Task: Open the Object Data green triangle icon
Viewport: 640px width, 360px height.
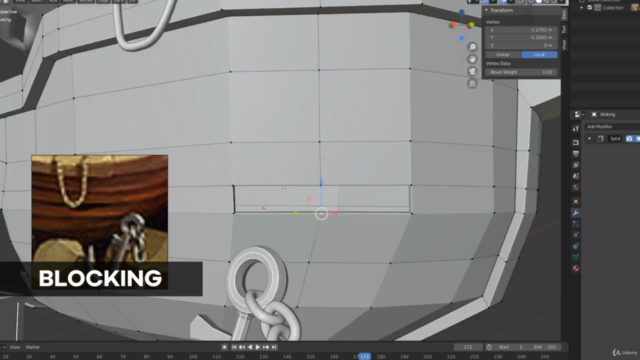Action: point(576,257)
